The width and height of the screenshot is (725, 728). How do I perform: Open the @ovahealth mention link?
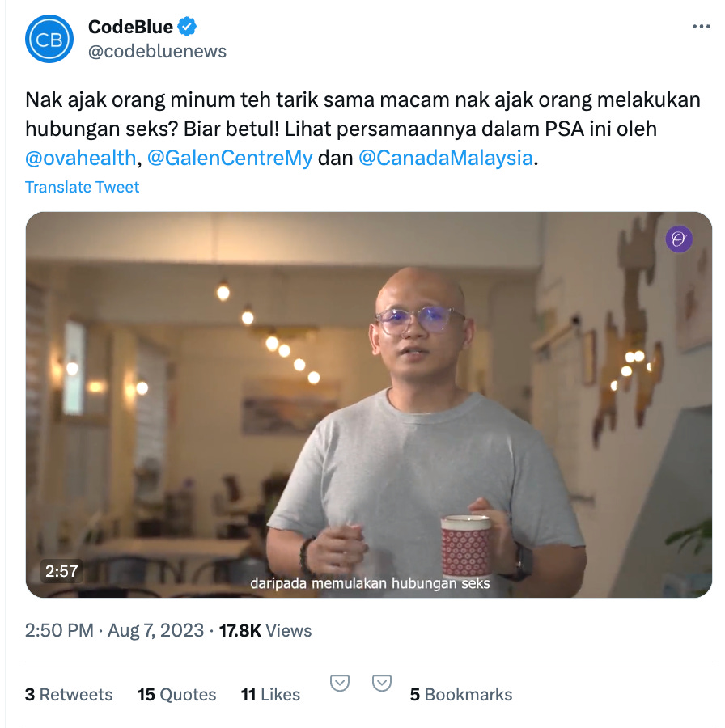[x=80, y=158]
